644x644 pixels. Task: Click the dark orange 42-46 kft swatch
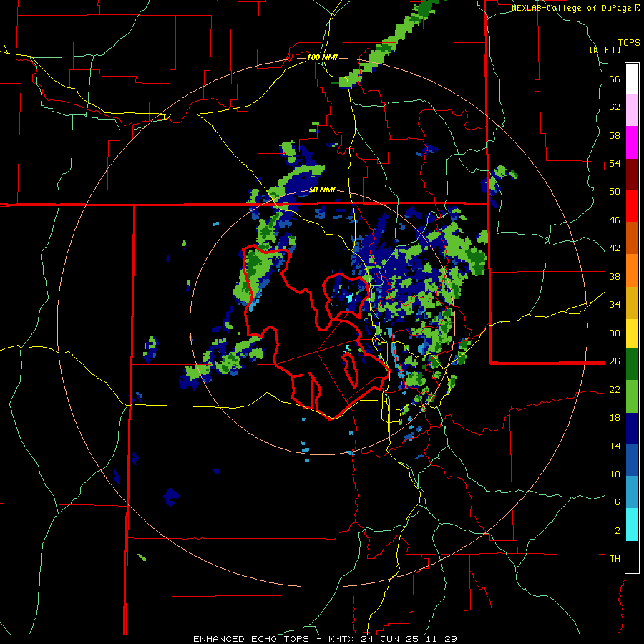[x=632, y=238]
